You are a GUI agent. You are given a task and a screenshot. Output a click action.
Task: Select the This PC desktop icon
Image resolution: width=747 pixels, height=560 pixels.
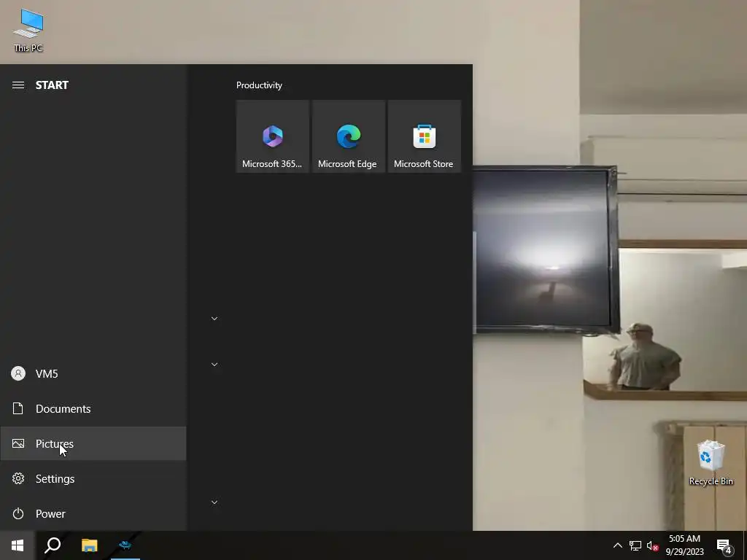[28, 31]
